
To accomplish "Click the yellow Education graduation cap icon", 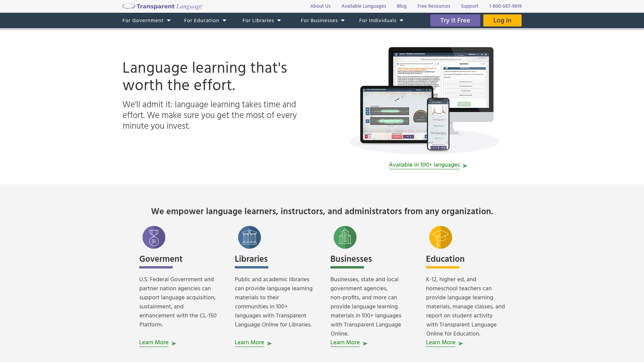I will (440, 237).
